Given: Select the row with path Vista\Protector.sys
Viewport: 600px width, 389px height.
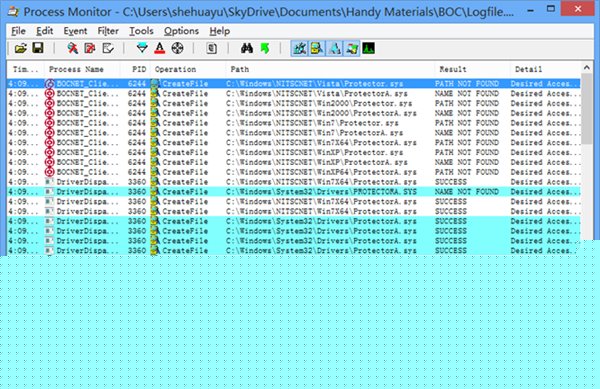Looking at the screenshot, I should click(293, 83).
